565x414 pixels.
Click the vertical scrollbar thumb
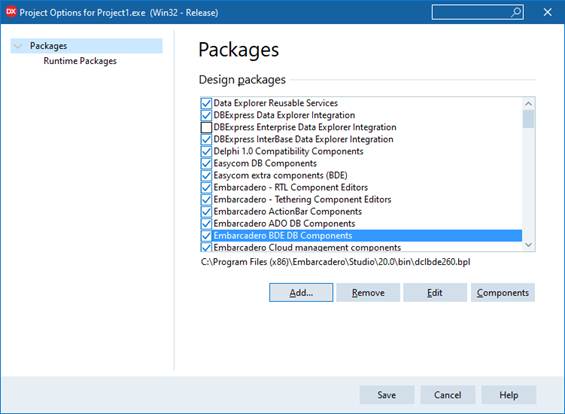tap(528, 119)
